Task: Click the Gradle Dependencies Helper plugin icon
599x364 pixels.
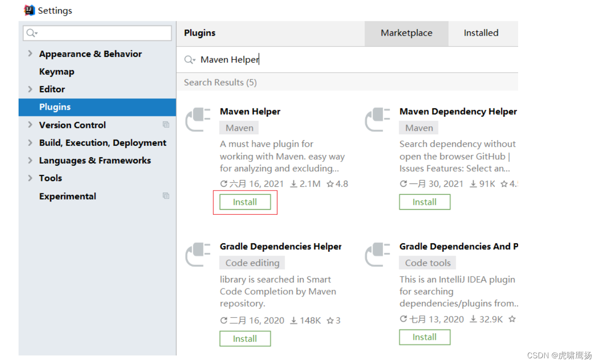Action: tap(198, 255)
